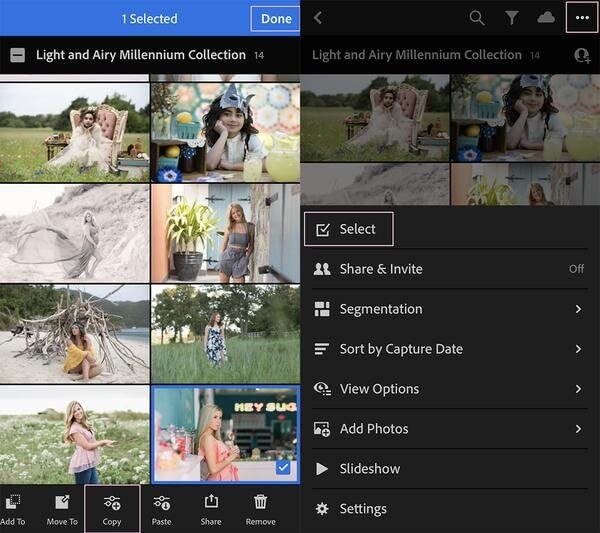Click the Share & Invite people icon
Image resolution: width=600 pixels, height=533 pixels.
pos(322,269)
